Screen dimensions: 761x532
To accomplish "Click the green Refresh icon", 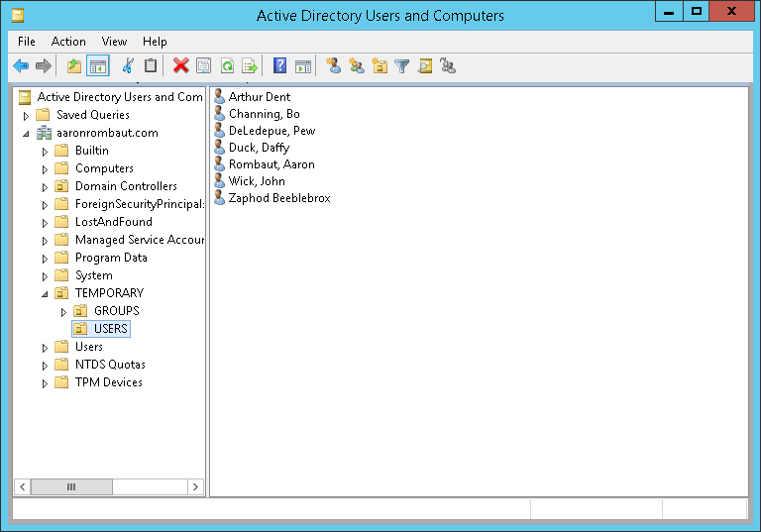I will [227, 65].
